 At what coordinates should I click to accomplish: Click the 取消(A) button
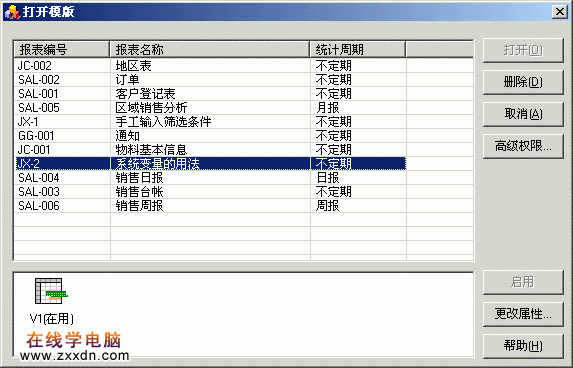[523, 114]
